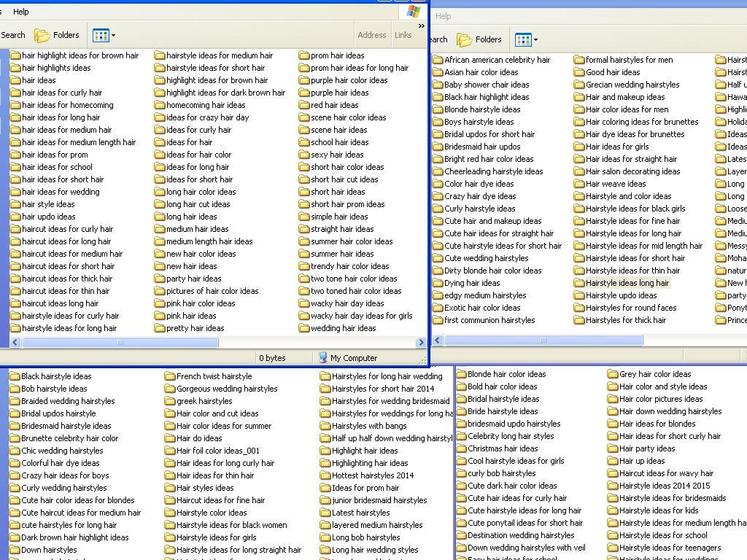Click Folders button in right window toolbar
This screenshot has height=560, width=747.
tap(479, 39)
